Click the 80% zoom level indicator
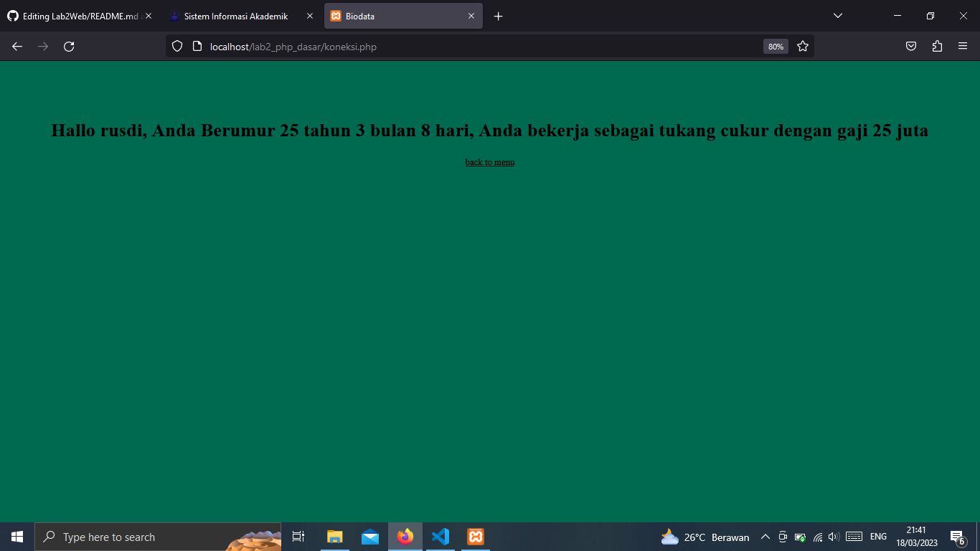This screenshot has width=980, height=551. tap(775, 46)
